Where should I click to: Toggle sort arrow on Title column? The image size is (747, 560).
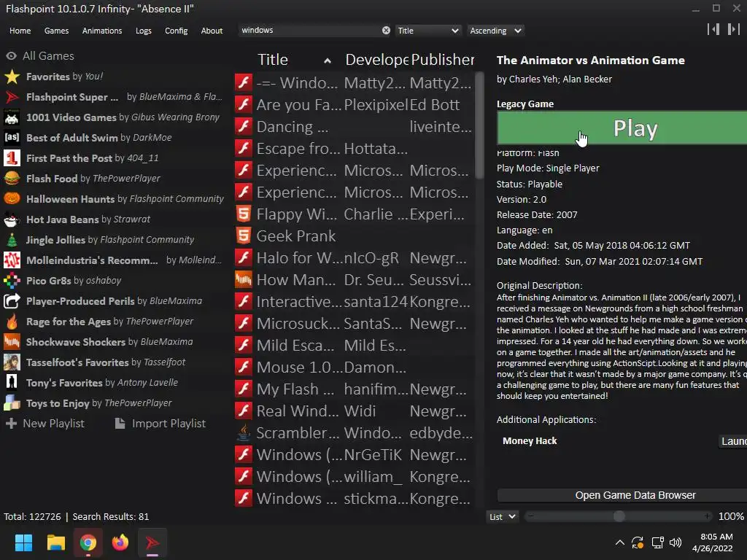click(328, 61)
